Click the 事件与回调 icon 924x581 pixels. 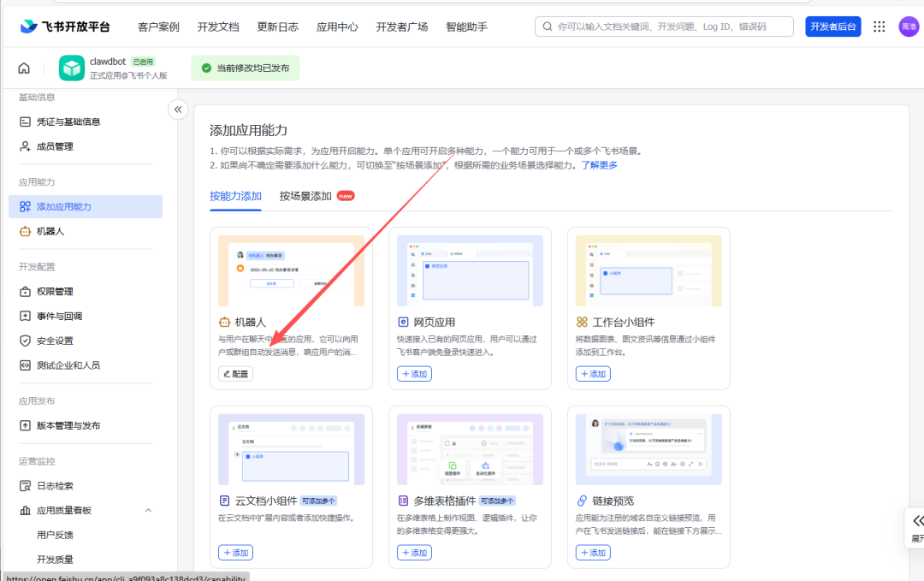pos(25,317)
